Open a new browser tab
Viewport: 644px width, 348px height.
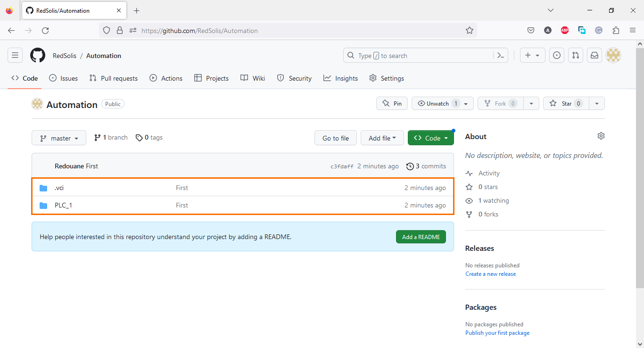click(x=137, y=10)
